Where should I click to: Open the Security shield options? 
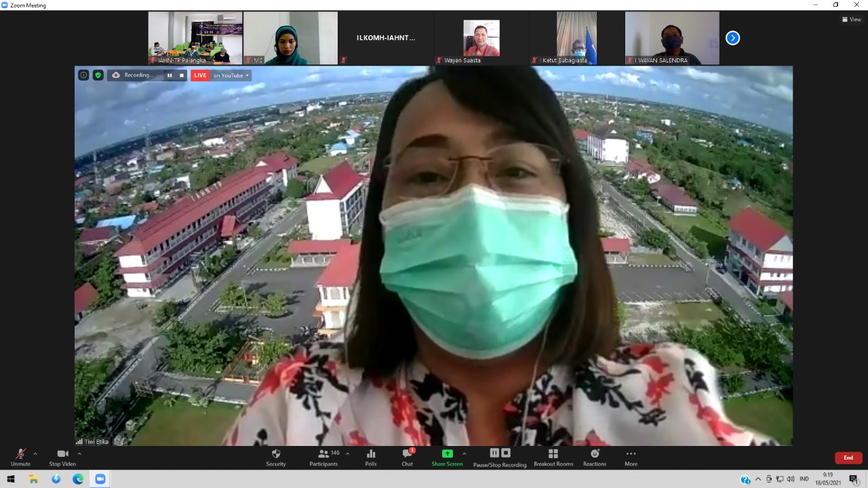[276, 457]
